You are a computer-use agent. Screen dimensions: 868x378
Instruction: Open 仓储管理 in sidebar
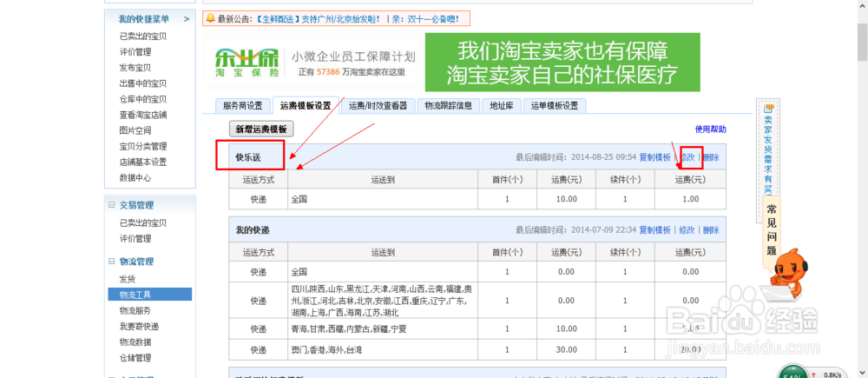(x=135, y=357)
